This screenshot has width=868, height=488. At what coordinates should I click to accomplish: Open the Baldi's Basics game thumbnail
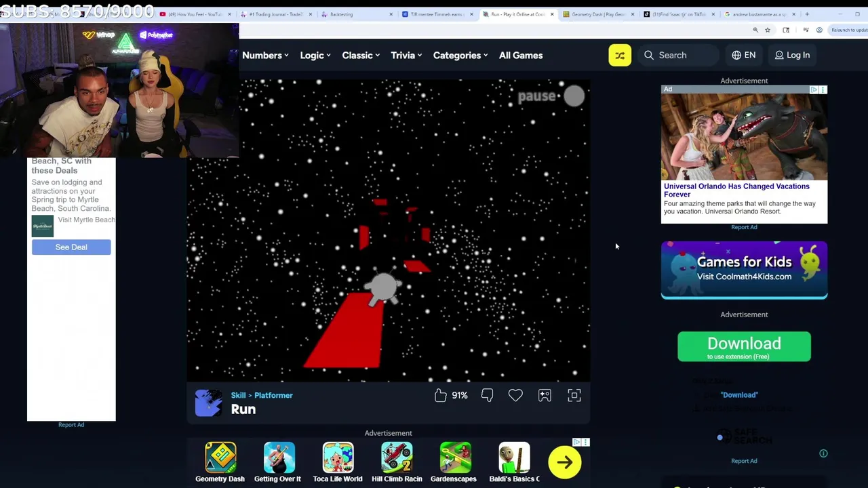tap(514, 457)
